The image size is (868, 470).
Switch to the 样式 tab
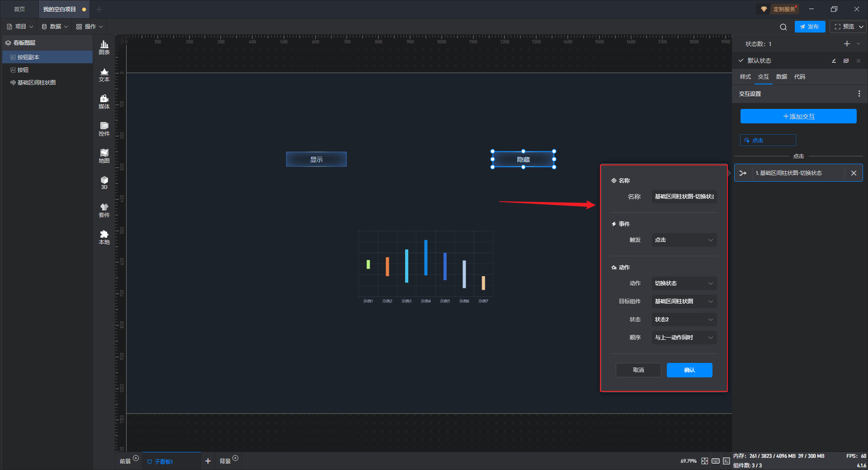(x=745, y=77)
